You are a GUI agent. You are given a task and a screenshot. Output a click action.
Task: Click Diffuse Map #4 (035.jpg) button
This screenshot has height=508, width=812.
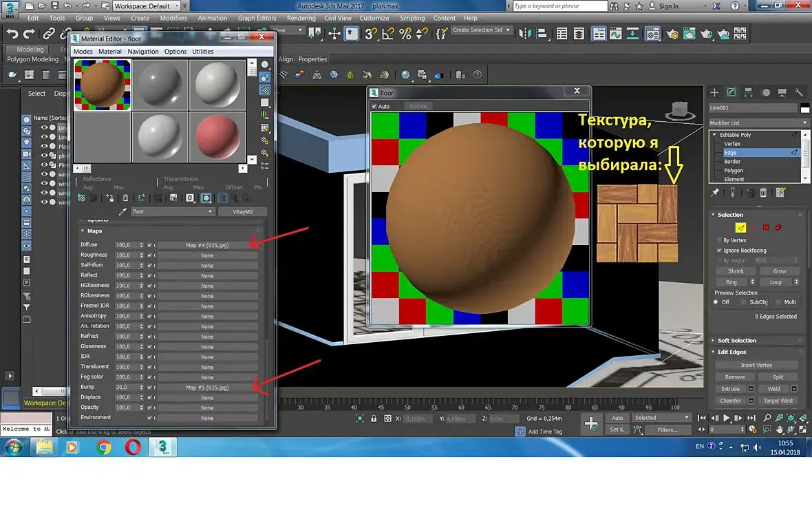(207, 245)
